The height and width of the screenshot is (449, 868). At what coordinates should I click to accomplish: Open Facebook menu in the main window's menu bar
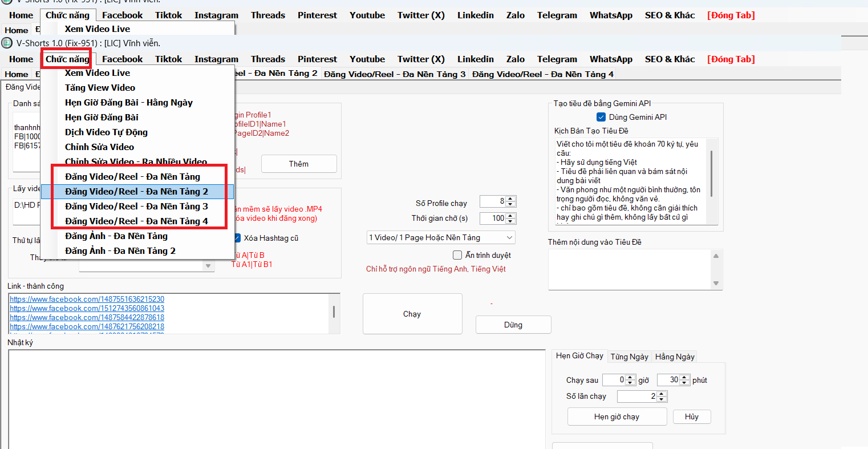[123, 59]
